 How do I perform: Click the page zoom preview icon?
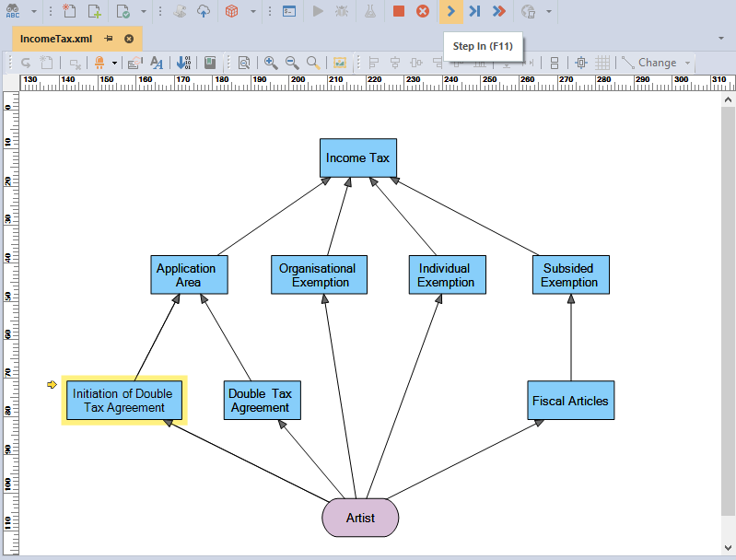(x=244, y=63)
